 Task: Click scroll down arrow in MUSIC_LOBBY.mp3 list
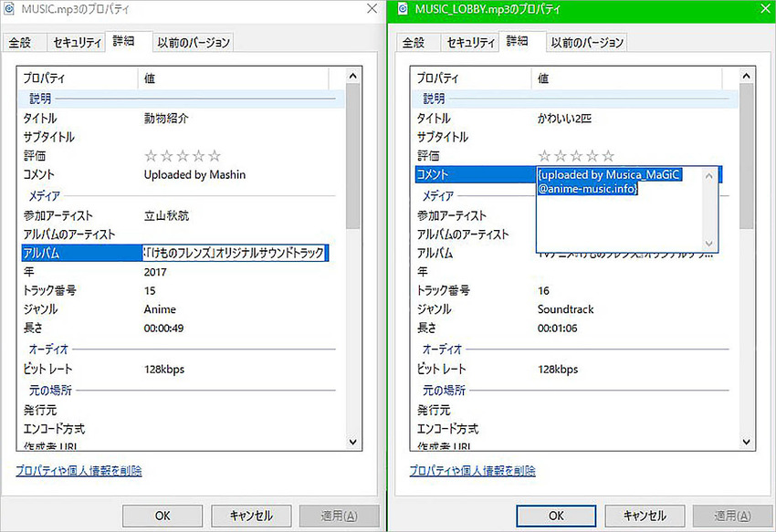pos(747,442)
